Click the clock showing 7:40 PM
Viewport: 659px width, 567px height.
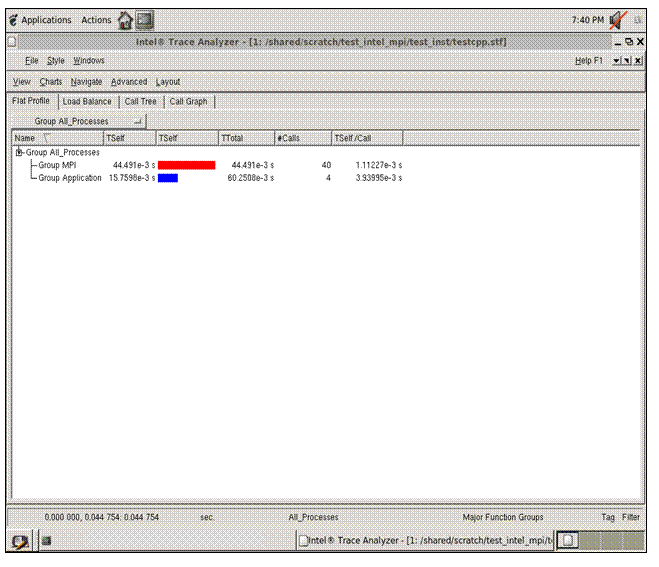click(x=588, y=20)
